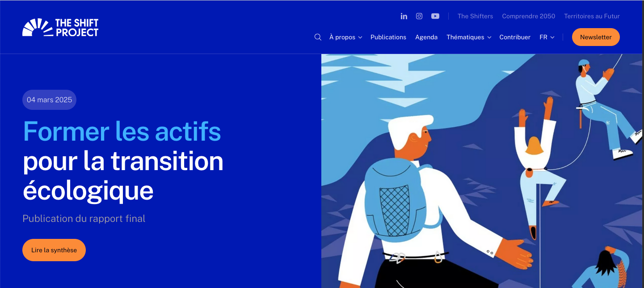Click the Former les actifs headline
The width and height of the screenshot is (644, 288).
122,131
